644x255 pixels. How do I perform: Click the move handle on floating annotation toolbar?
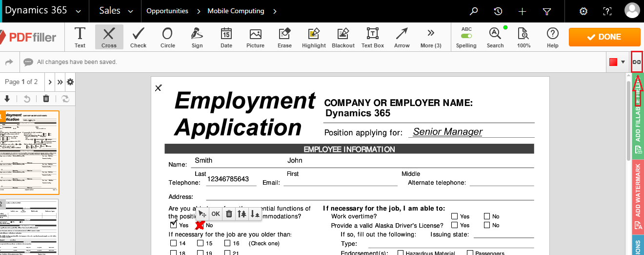203,213
